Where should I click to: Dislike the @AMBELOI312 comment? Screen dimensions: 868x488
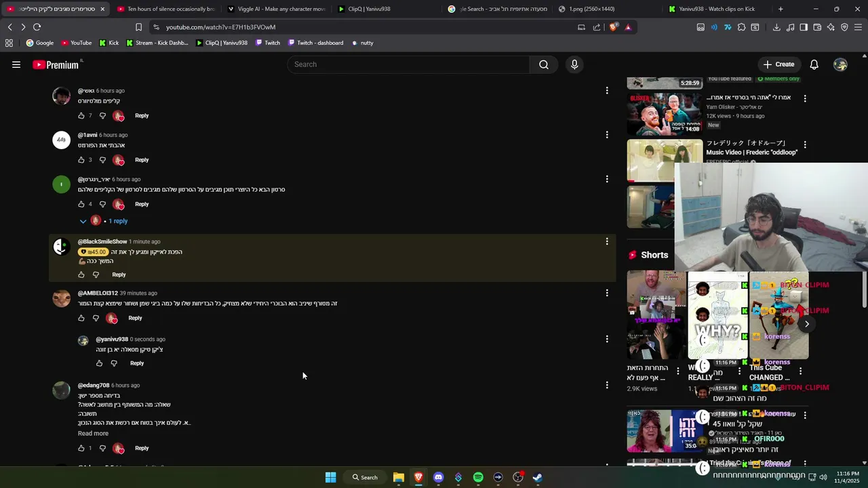[96, 318]
